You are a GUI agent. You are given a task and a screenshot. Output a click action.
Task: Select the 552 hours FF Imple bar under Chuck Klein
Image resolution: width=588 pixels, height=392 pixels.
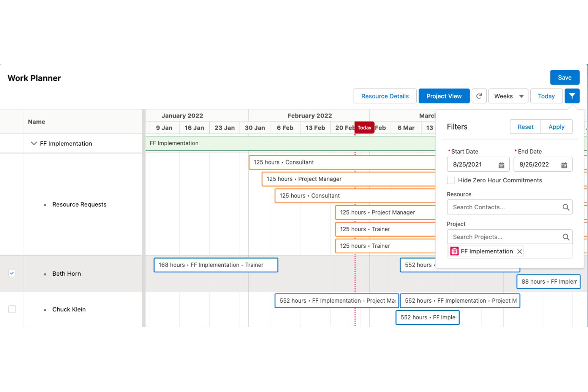[x=427, y=317]
